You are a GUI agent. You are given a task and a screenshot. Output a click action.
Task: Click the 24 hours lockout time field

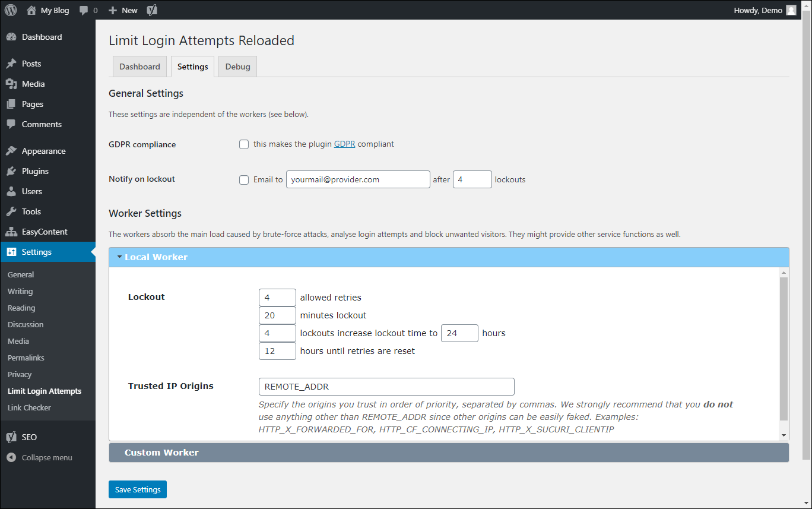pyautogui.click(x=459, y=333)
